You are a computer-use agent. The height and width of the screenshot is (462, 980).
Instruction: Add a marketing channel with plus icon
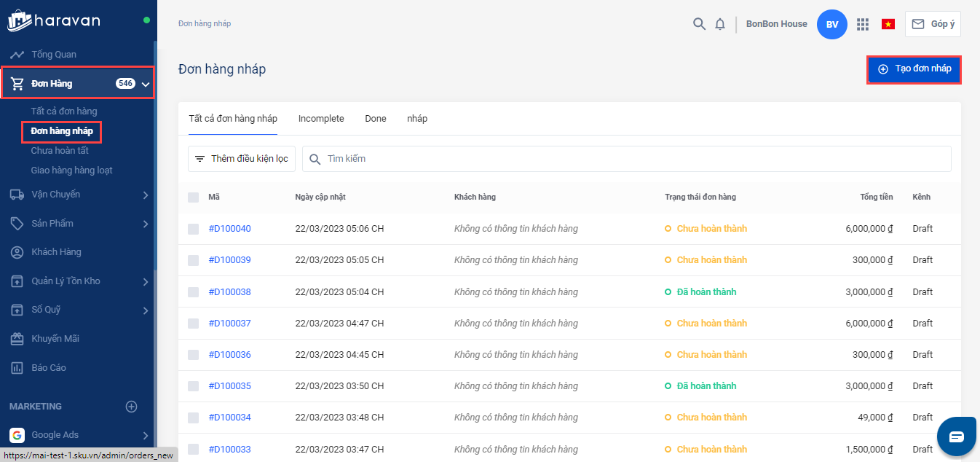coord(131,407)
